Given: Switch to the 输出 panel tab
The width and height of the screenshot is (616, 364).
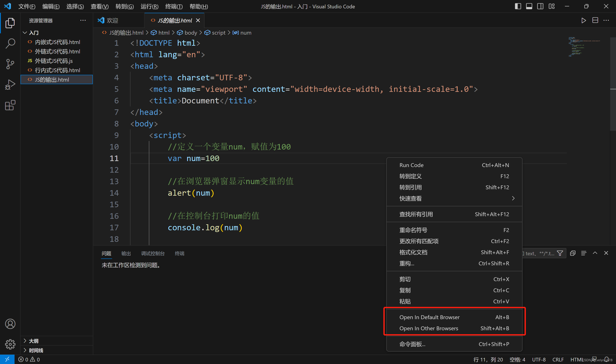Looking at the screenshot, I should click(x=126, y=253).
